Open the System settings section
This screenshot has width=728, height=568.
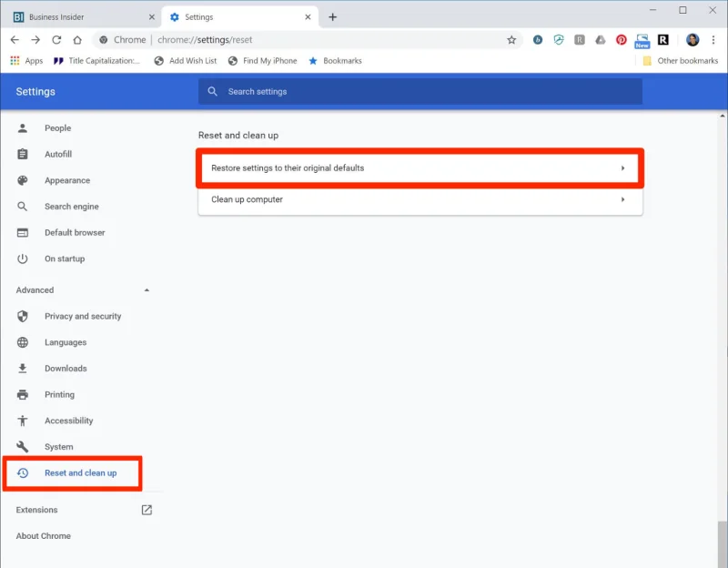(x=58, y=447)
